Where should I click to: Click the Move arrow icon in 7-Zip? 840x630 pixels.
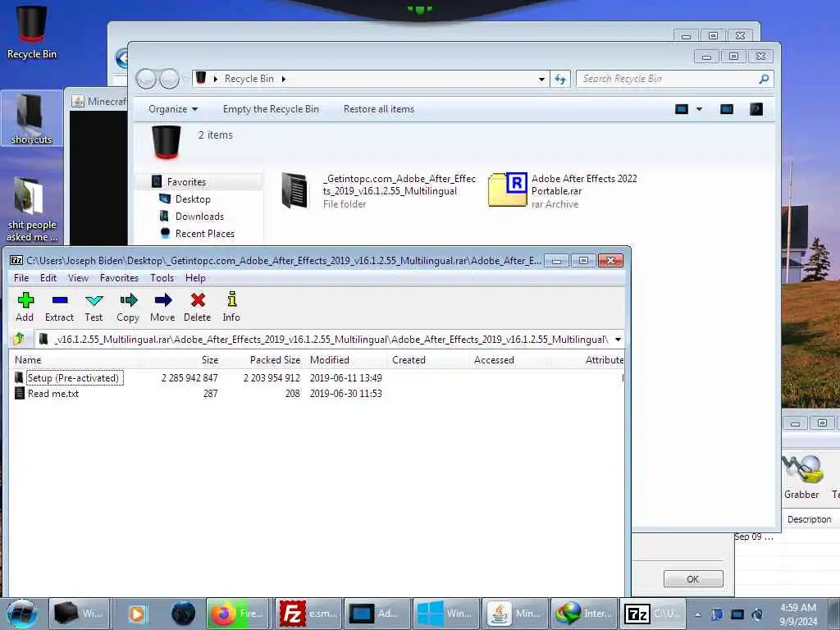(162, 307)
